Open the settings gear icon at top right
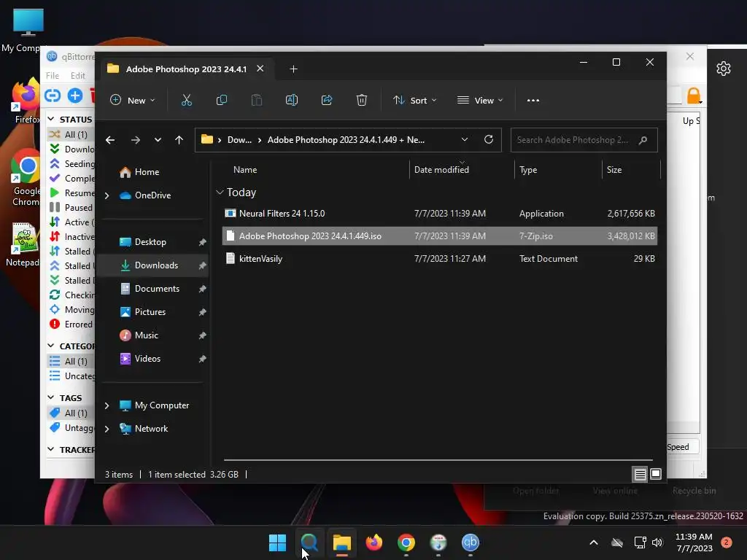747x560 pixels. pos(723,69)
